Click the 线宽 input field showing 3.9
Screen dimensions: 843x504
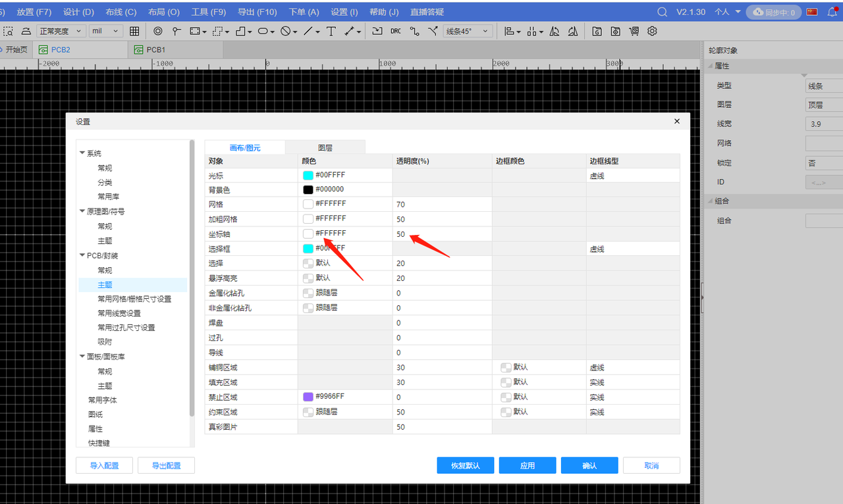[824, 124]
